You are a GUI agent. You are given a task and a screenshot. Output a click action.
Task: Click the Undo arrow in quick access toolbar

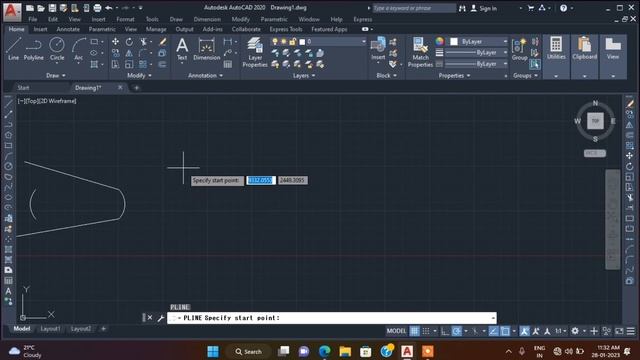tap(109, 8)
